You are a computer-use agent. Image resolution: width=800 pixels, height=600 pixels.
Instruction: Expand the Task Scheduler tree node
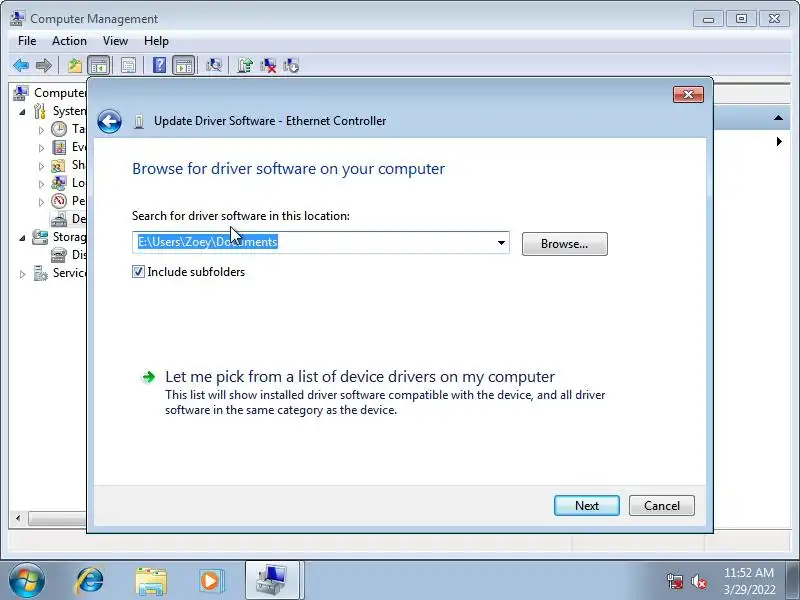41,130
